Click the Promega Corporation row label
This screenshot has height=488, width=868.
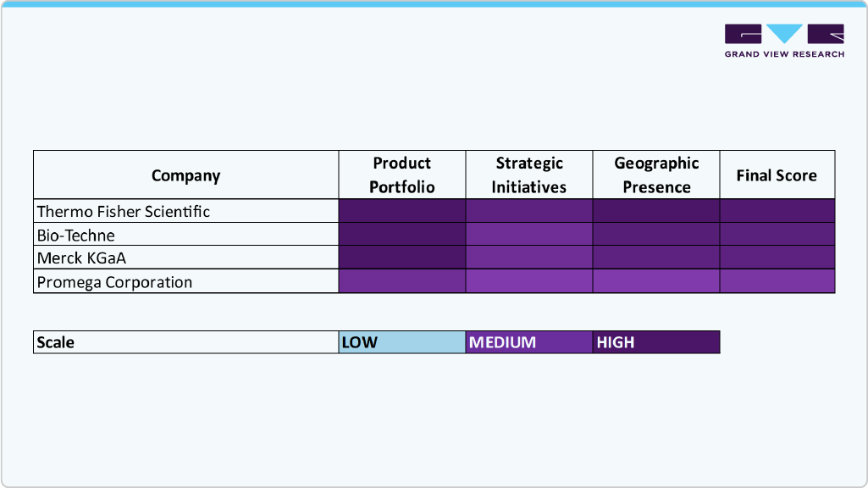pos(114,282)
